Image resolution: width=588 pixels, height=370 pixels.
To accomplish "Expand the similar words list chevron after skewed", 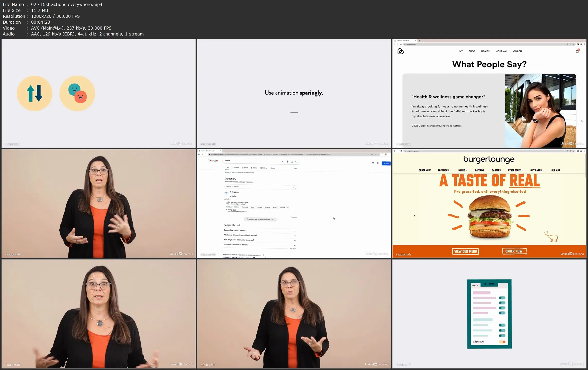I will 288,207.
